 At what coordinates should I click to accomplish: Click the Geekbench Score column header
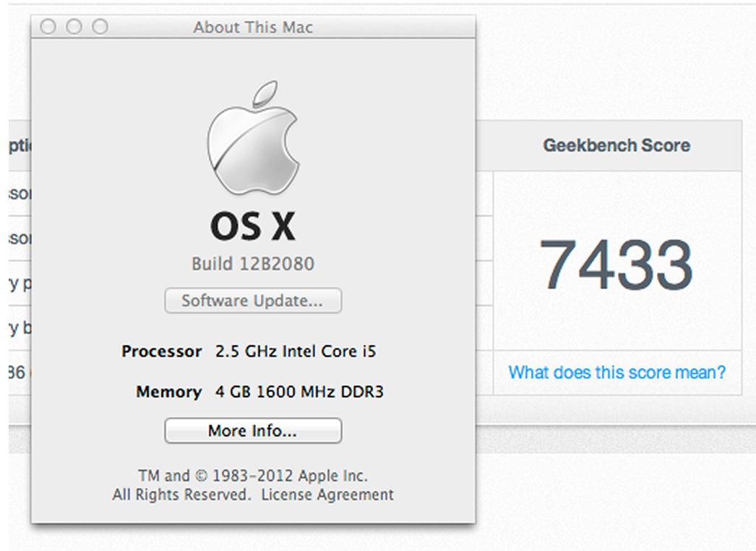coord(616,145)
